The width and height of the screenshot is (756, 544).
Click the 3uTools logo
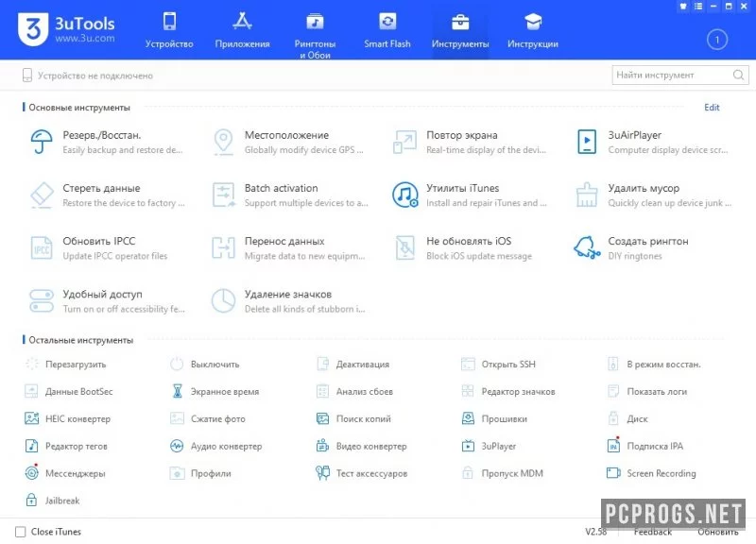tap(66, 29)
